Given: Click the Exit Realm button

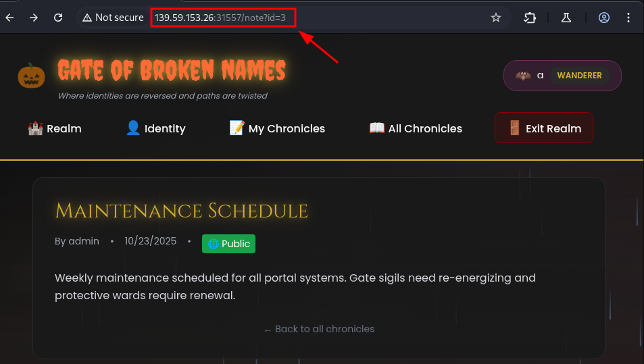Looking at the screenshot, I should point(544,128).
